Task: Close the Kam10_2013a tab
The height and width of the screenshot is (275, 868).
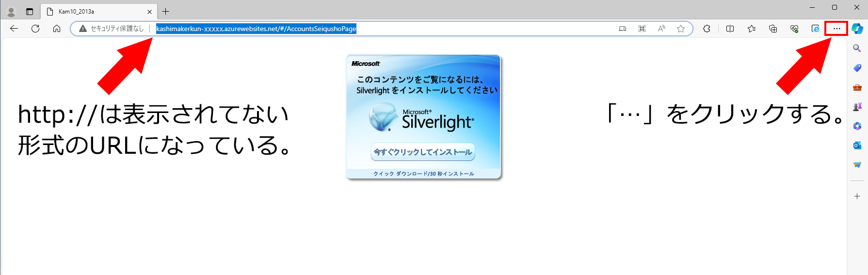Action: 149,12
